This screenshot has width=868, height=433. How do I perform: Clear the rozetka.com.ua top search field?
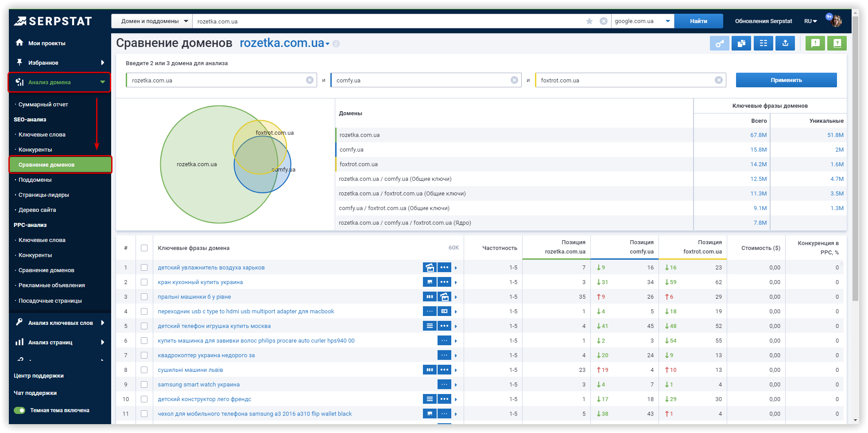point(603,21)
